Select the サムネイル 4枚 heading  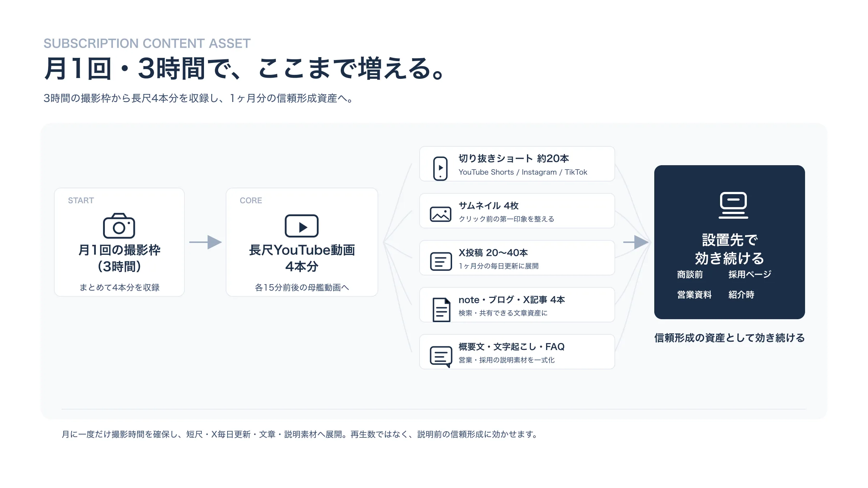pyautogui.click(x=489, y=206)
